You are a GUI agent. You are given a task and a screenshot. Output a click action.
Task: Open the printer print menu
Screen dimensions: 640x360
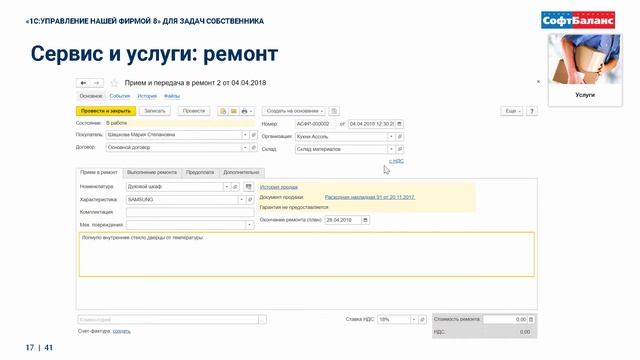(x=247, y=111)
